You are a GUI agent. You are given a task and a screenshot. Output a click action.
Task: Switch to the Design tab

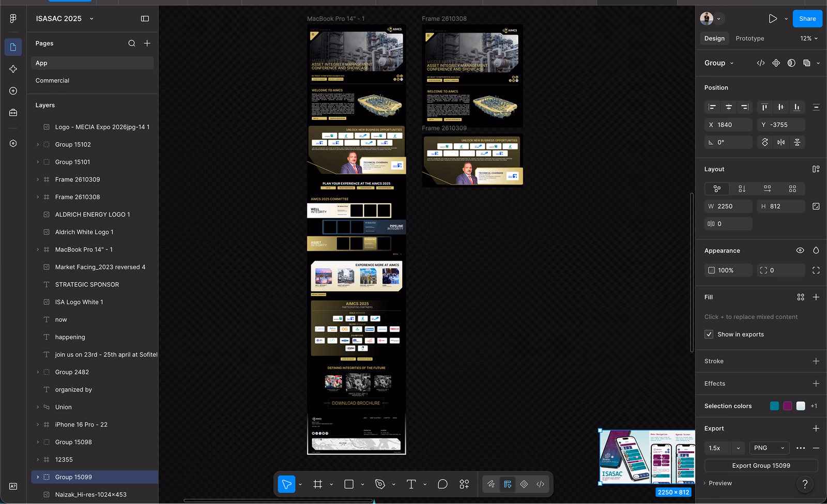coord(714,38)
